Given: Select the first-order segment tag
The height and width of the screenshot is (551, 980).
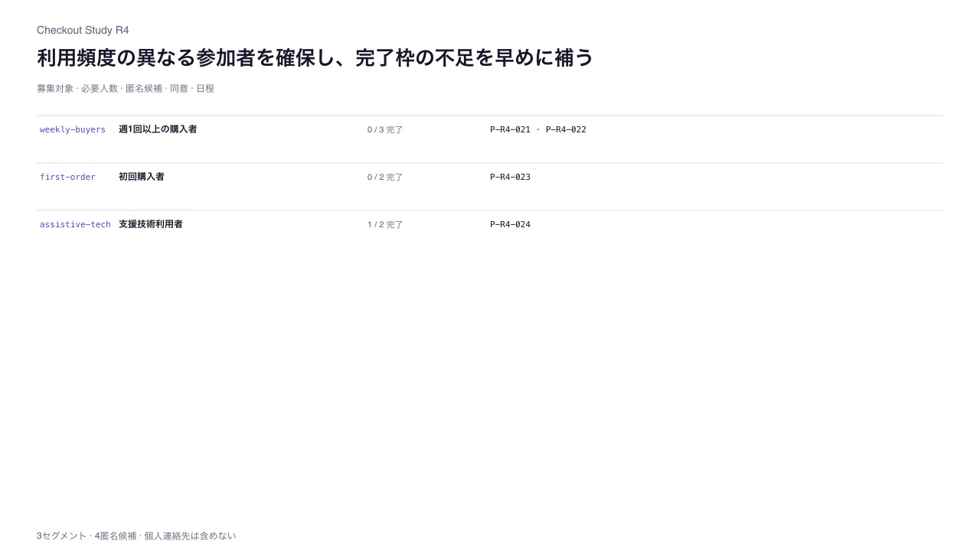Looking at the screenshot, I should 68,177.
